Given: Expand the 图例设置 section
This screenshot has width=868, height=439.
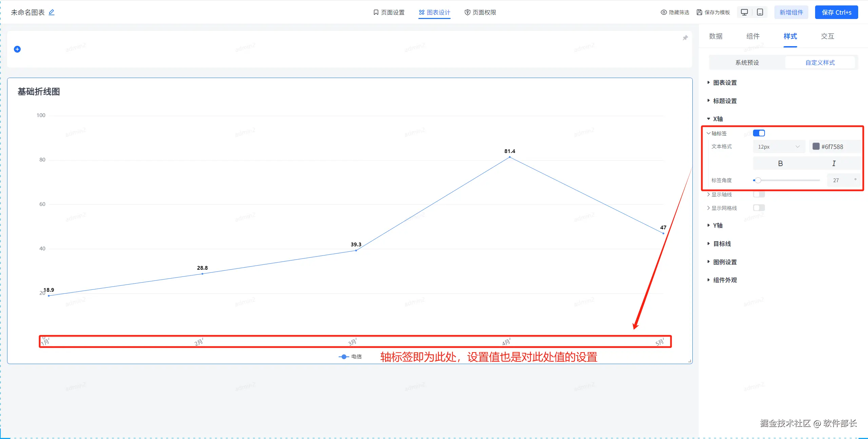Looking at the screenshot, I should pyautogui.click(x=725, y=262).
